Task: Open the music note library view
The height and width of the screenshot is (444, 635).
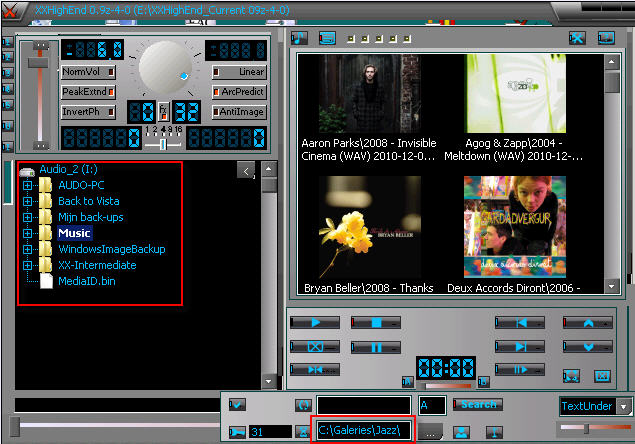Action: coord(299,38)
